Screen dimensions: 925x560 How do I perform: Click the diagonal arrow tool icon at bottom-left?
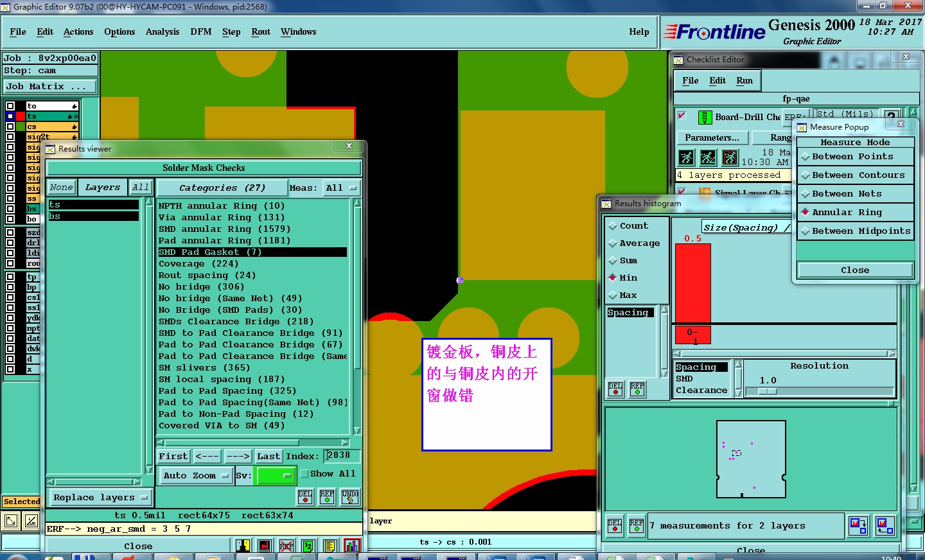point(11,521)
